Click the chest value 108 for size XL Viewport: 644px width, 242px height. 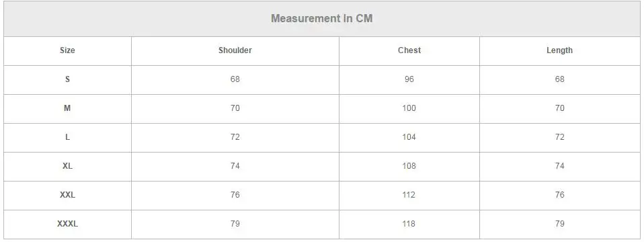(409, 166)
